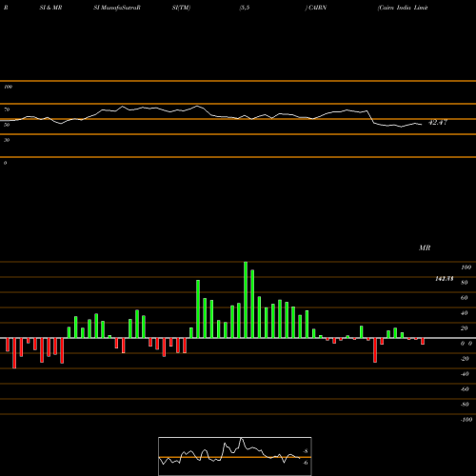Click the 100 label on MR axis
Viewport: 476px width, 476px height.
466,268
